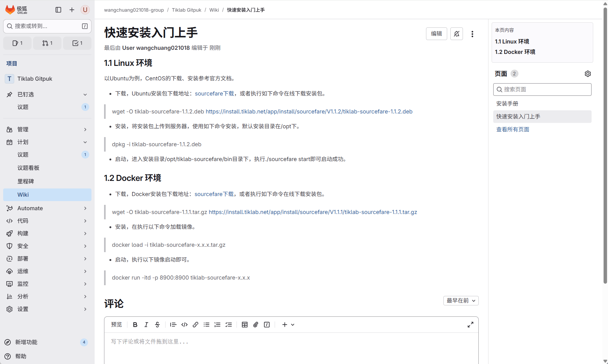Click the bold formatting icon
This screenshot has height=364, width=608.
point(135,325)
